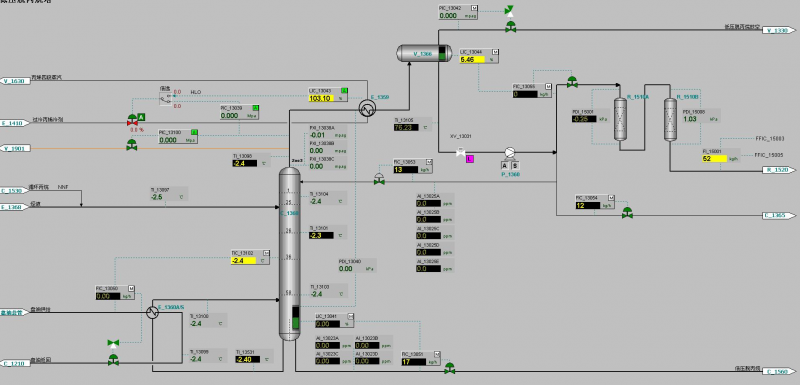
Task: Click the XV_13031 shutoff valve symbol
Action: coord(460,152)
